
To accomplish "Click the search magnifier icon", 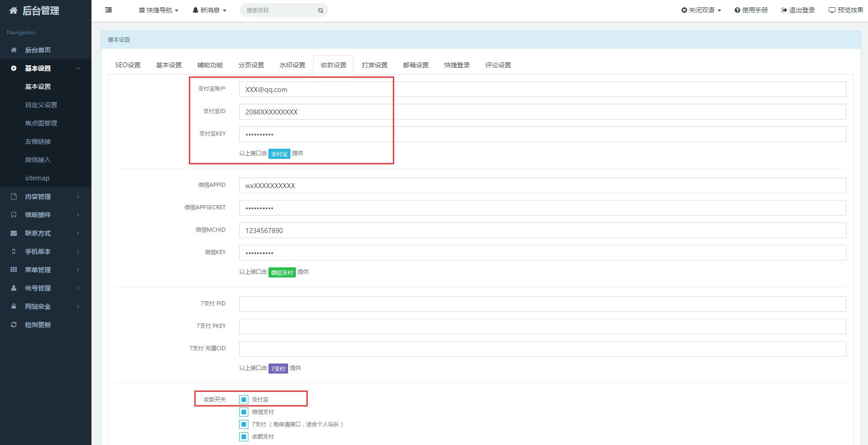I will (x=321, y=11).
